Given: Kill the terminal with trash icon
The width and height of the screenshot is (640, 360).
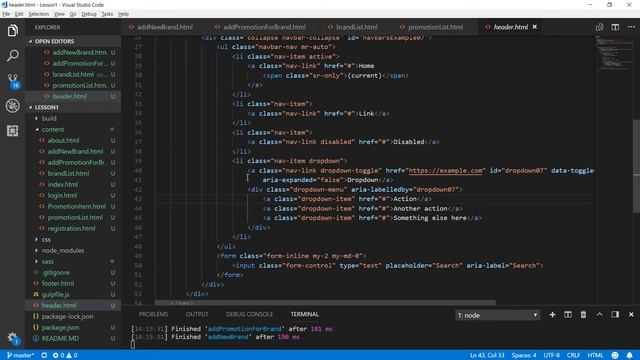Looking at the screenshot, I should 583,315.
